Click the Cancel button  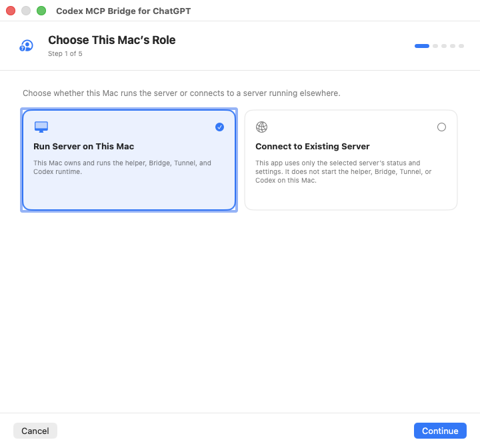35,431
